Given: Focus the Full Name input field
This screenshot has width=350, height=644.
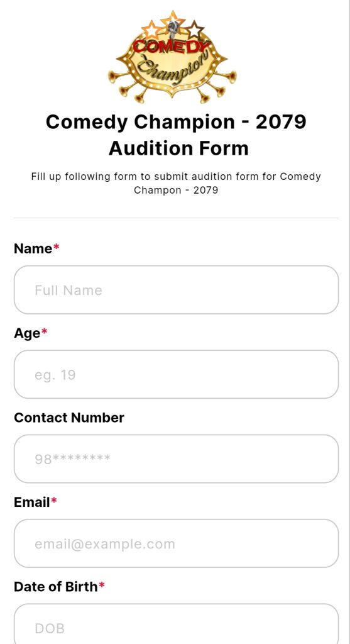Looking at the screenshot, I should click(177, 290).
